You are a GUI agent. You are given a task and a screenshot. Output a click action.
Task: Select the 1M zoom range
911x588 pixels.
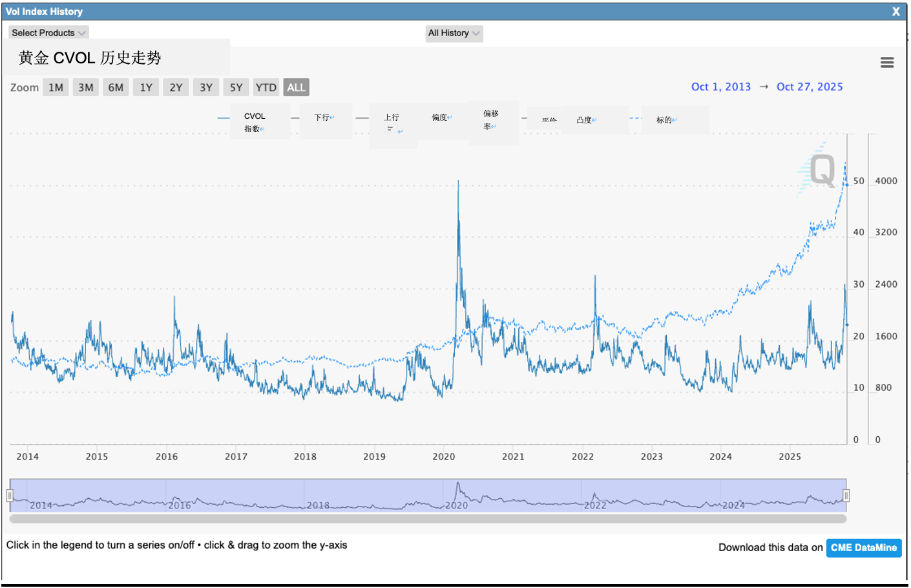(56, 87)
